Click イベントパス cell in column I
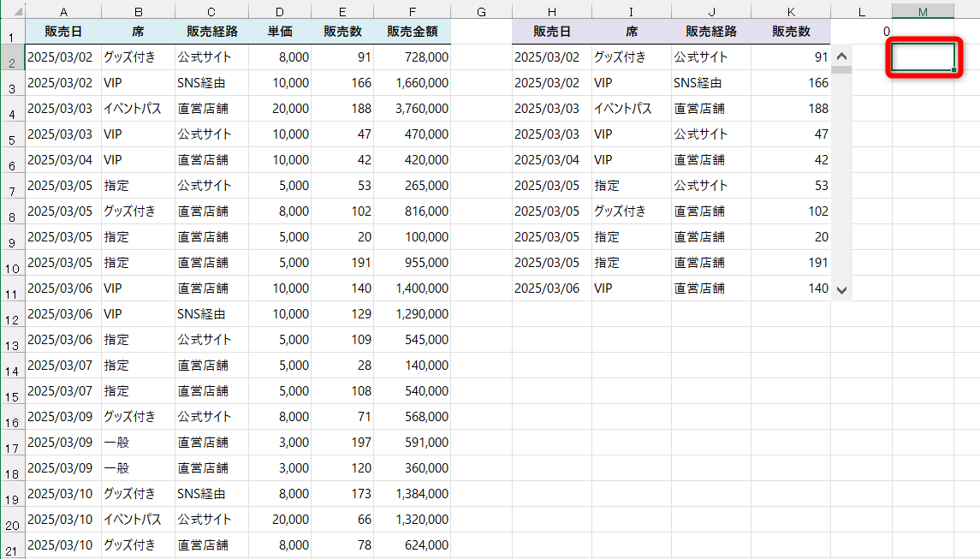This screenshot has height=559, width=980. click(x=632, y=108)
